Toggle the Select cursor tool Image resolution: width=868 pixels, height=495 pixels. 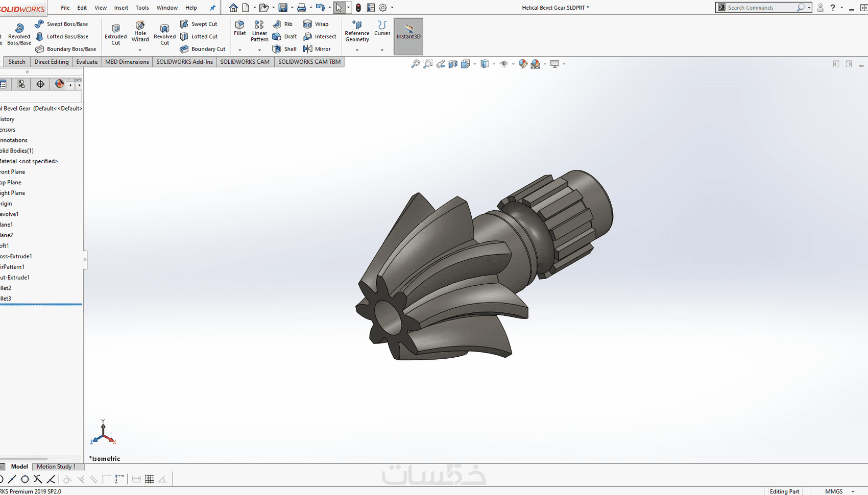click(340, 8)
